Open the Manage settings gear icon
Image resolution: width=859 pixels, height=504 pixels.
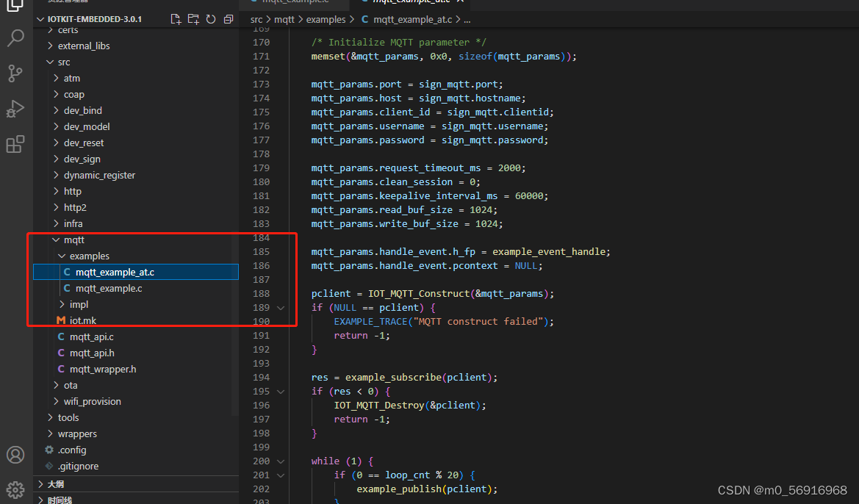pos(16,489)
